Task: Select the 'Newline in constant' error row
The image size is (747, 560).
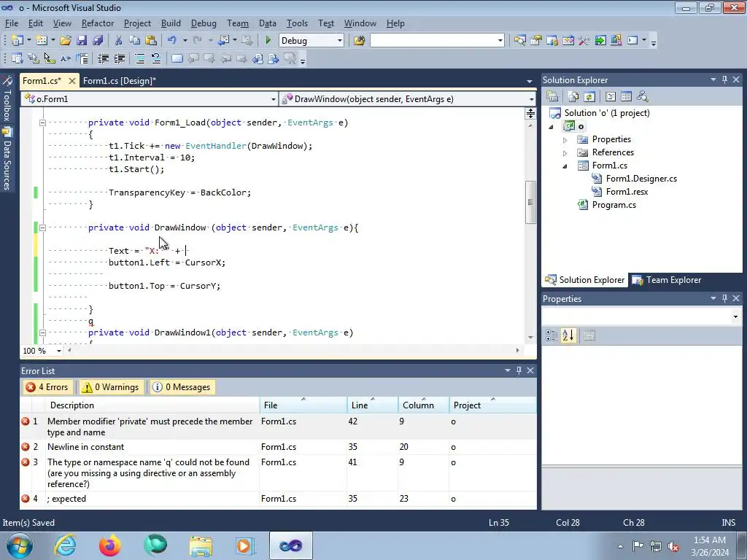Action: point(278,447)
